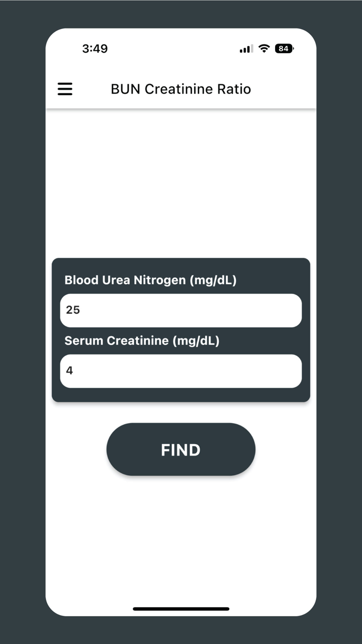Tap the home indicator bar at bottom

point(180,609)
